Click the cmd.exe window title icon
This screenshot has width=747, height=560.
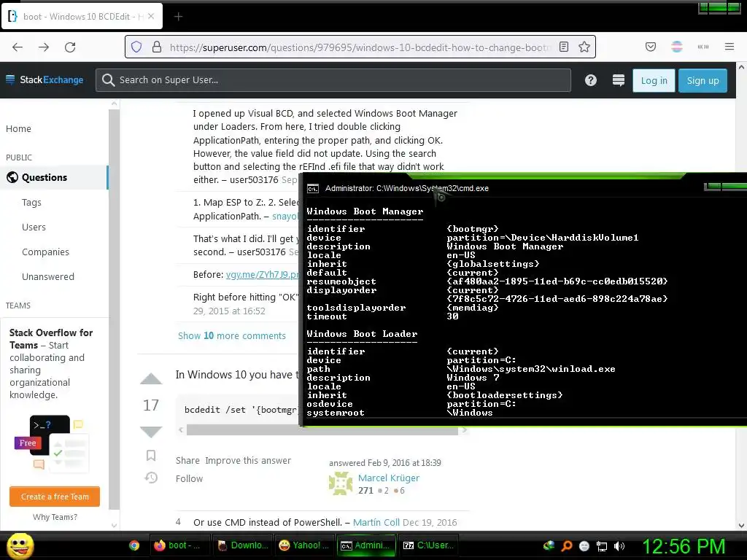312,189
